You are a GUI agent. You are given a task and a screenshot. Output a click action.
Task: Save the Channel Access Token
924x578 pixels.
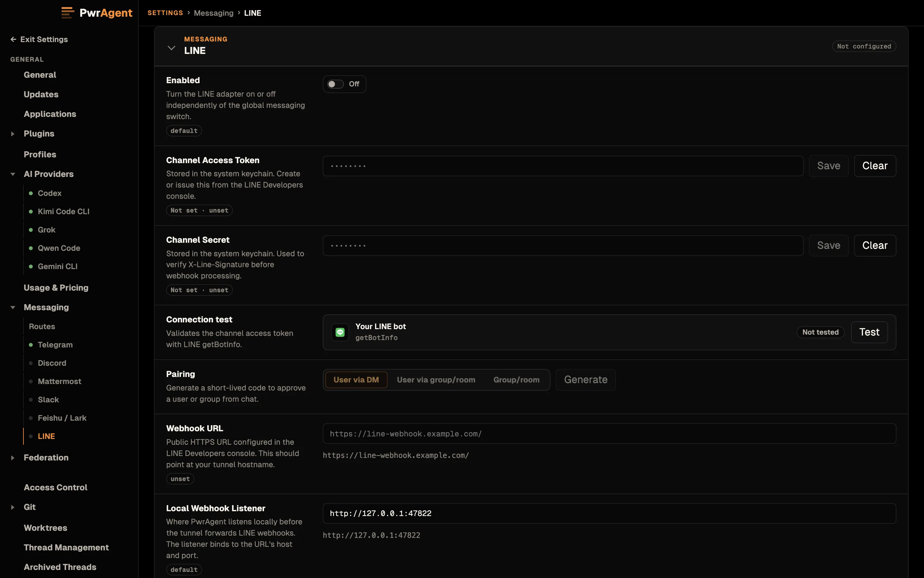828,166
